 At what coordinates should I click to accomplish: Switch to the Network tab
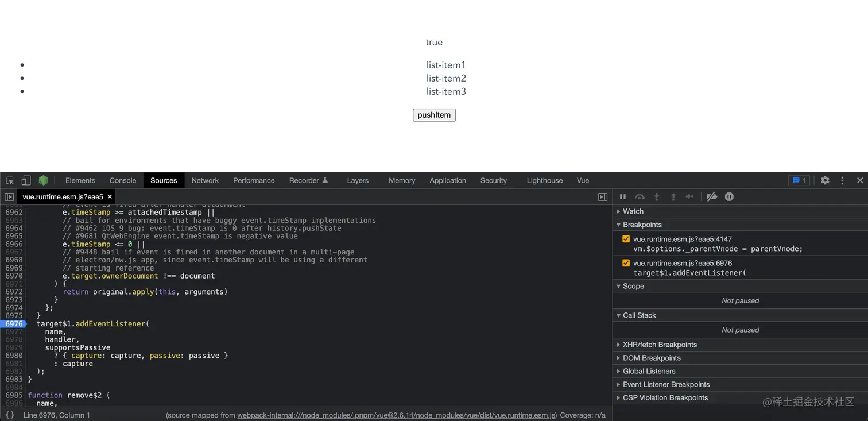coord(205,180)
